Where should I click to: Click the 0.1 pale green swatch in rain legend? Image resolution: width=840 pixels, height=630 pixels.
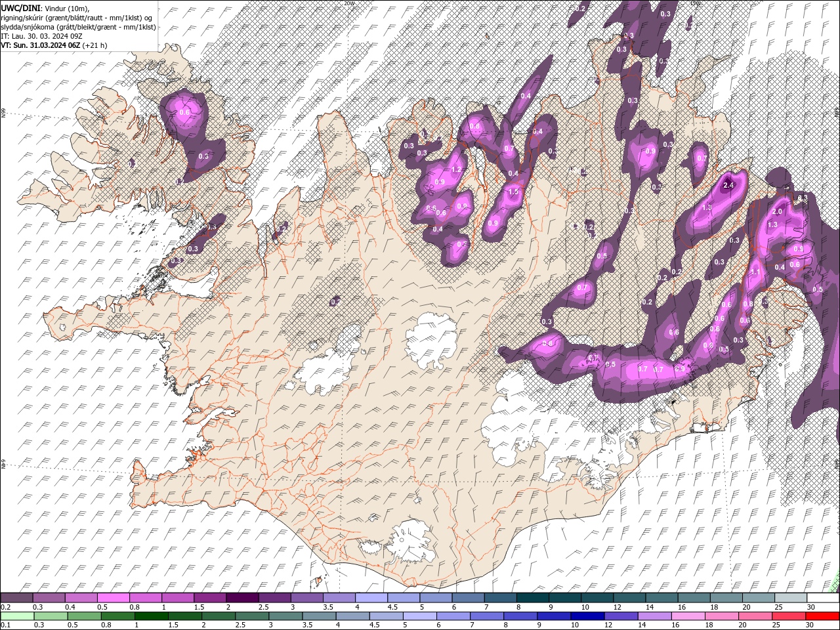click(17, 616)
